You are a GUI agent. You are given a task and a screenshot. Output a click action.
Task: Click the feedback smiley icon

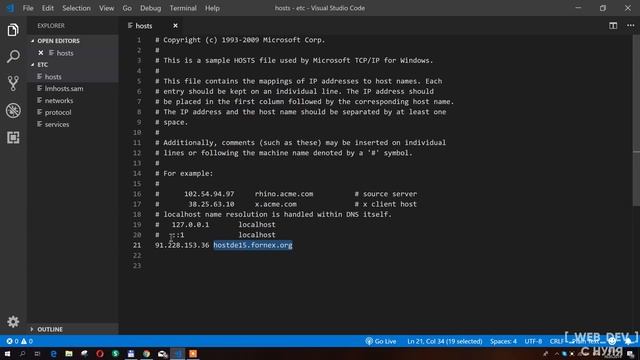pos(611,341)
